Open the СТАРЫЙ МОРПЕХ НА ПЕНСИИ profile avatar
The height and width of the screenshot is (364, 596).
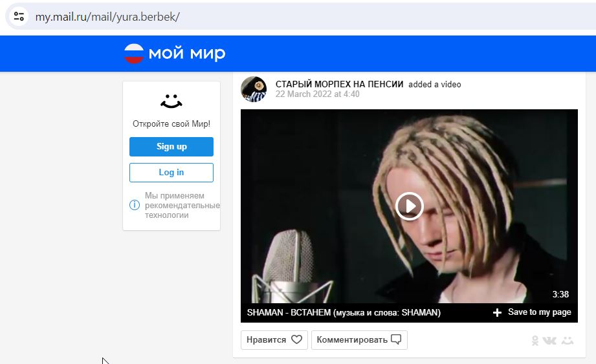point(254,89)
